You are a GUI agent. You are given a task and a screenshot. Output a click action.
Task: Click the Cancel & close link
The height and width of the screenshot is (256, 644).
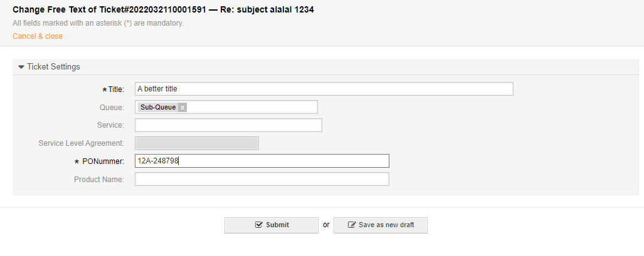tap(38, 36)
